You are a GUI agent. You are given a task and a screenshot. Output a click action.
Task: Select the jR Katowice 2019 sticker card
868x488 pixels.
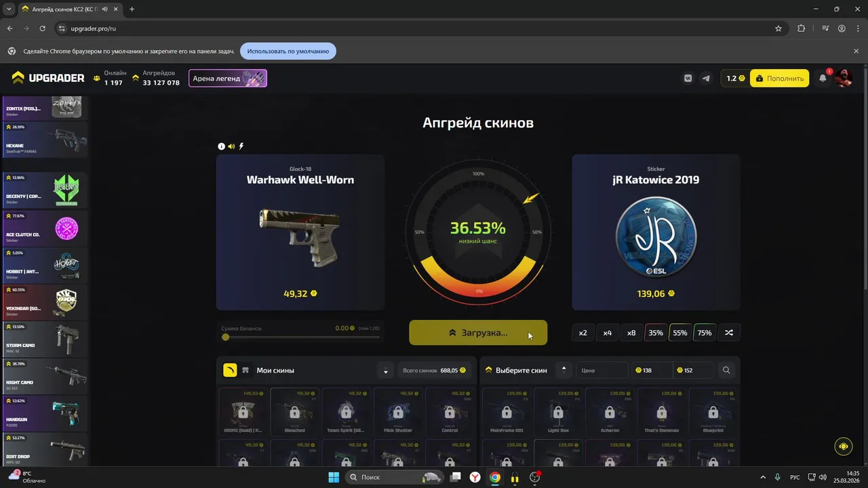coord(656,232)
